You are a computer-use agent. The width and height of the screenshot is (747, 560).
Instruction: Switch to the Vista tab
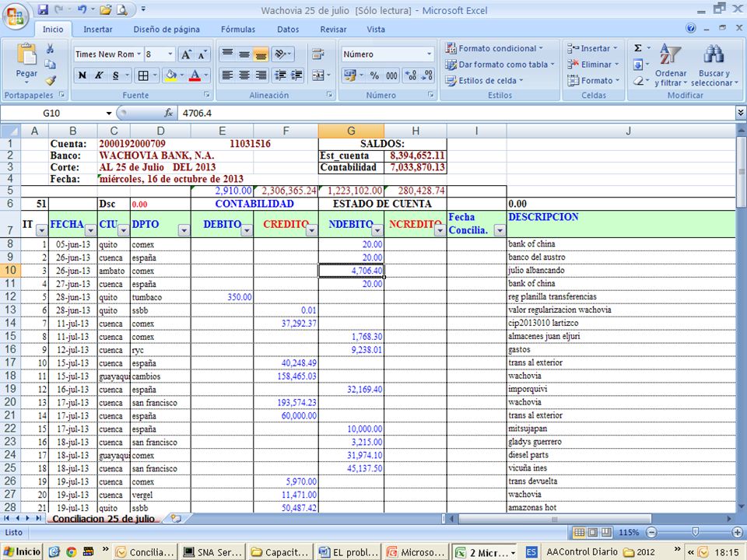375,30
